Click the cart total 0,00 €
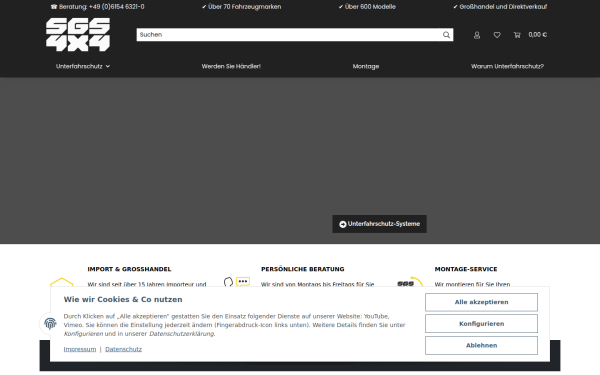 click(x=538, y=35)
